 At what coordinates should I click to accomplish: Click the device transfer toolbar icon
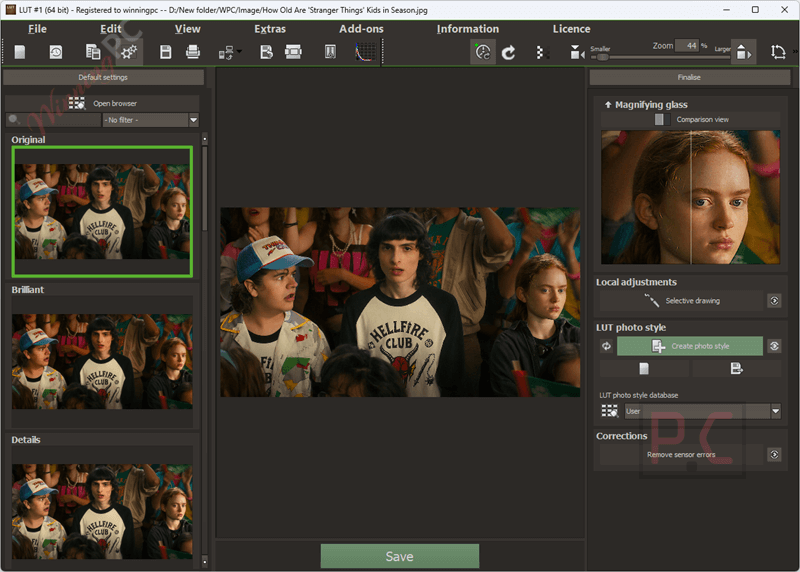pyautogui.click(x=226, y=53)
